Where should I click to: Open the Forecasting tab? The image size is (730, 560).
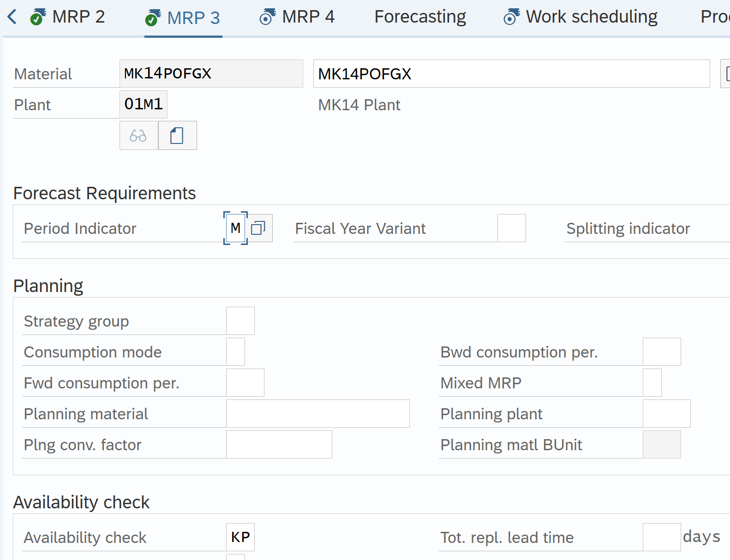[x=420, y=17]
